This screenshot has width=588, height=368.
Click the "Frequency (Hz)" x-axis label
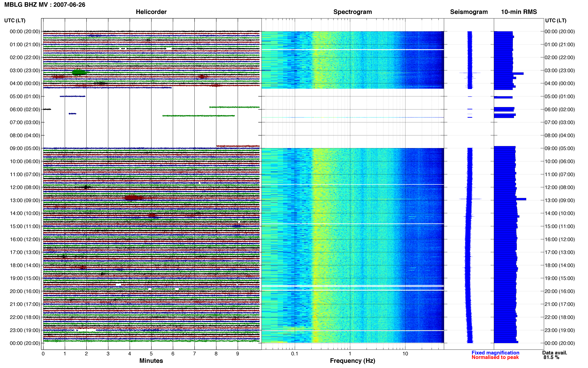coord(352,361)
